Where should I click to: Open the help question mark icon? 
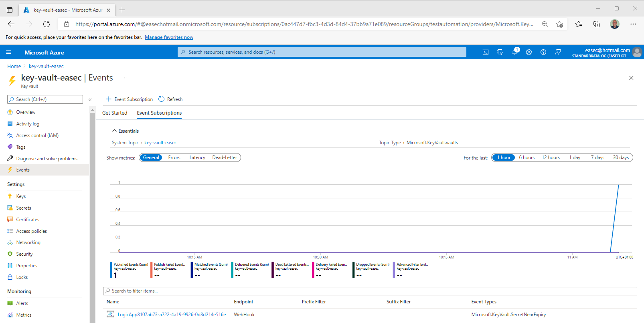click(x=543, y=52)
